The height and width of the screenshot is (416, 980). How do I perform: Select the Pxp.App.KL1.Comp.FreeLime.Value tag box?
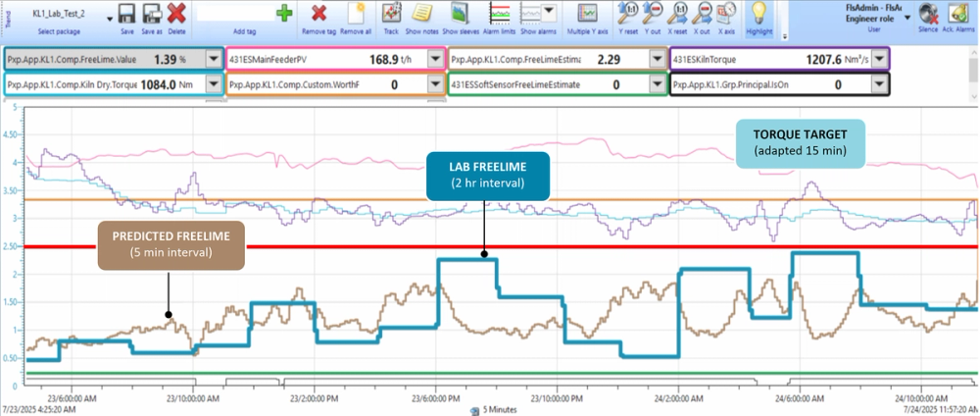[113, 60]
